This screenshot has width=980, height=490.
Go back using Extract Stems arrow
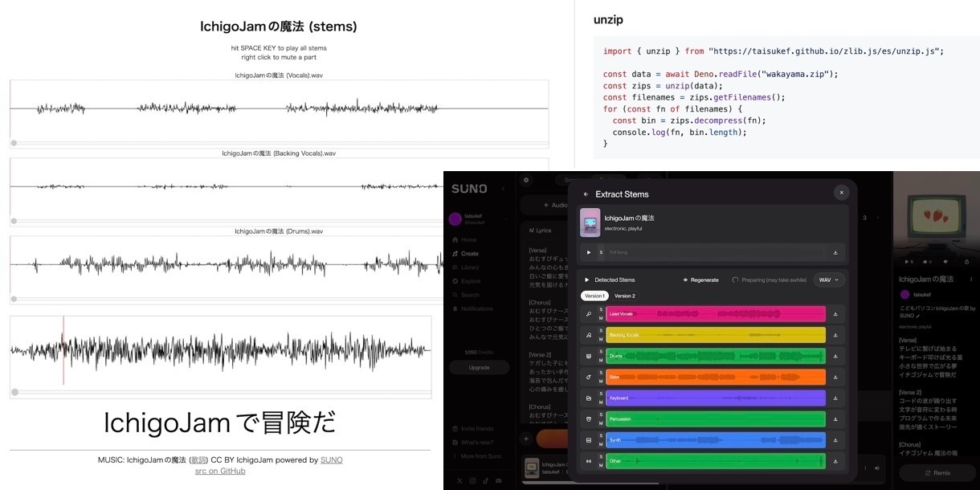(x=586, y=194)
